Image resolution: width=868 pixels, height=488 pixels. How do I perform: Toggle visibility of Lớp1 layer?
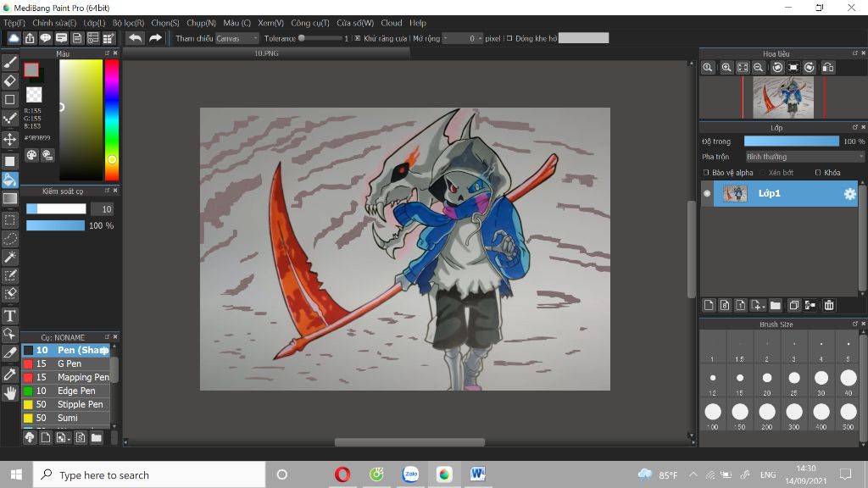point(707,194)
